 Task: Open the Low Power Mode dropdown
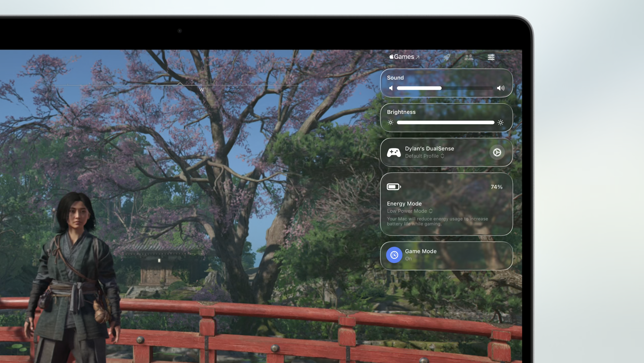pyautogui.click(x=410, y=211)
